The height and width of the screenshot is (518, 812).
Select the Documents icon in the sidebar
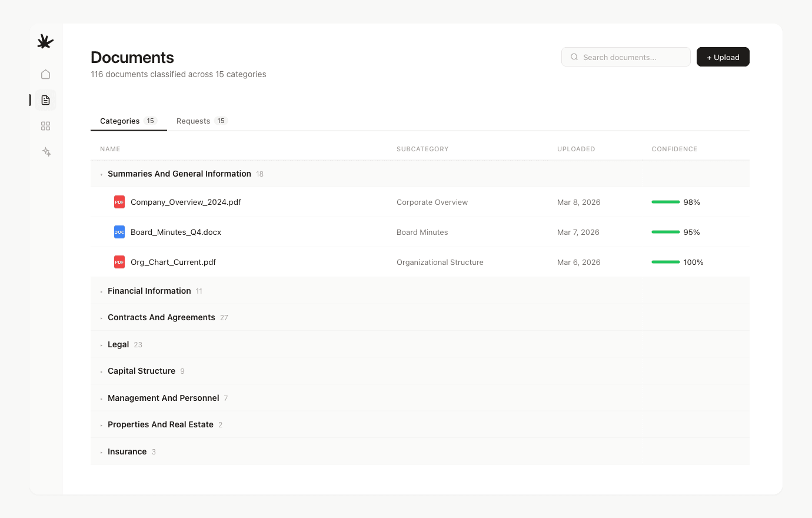click(45, 100)
